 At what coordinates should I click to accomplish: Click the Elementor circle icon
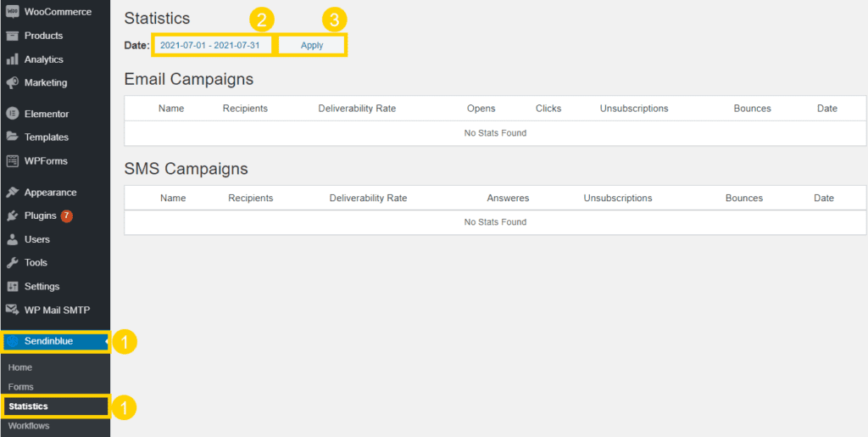(x=12, y=114)
